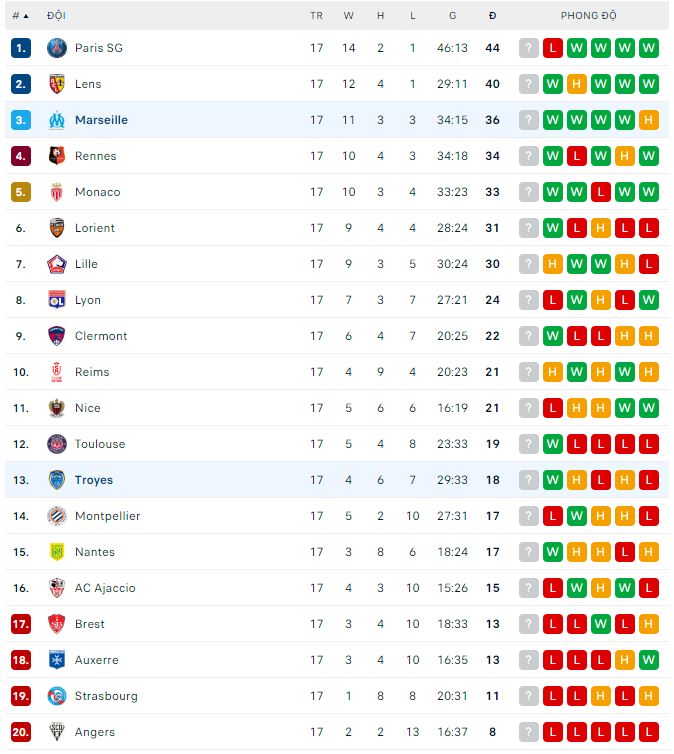Click the Lyon club logo

[x=57, y=300]
